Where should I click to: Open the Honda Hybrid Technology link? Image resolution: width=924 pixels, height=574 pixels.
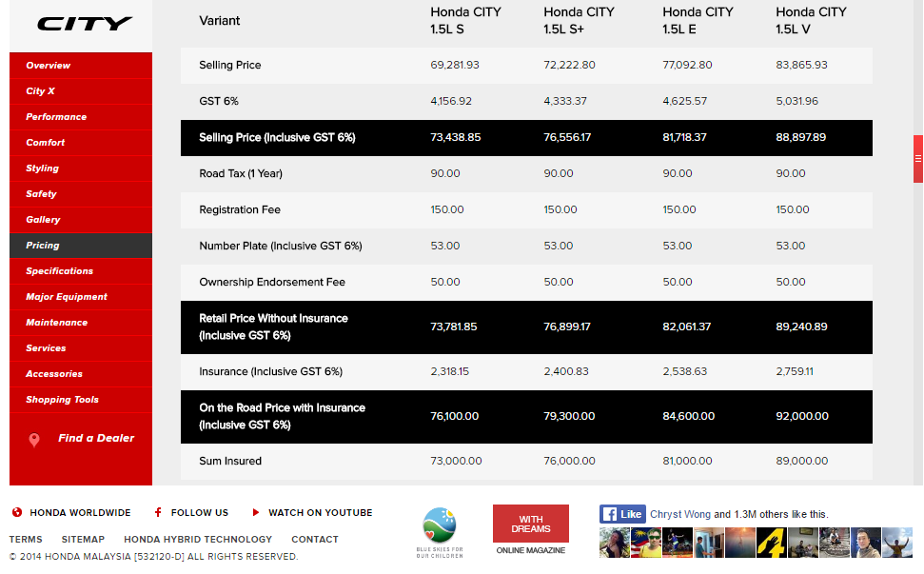coord(198,539)
